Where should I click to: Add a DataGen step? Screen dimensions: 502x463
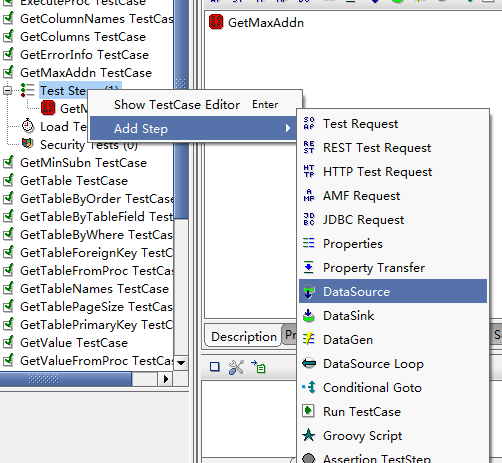pyautogui.click(x=393, y=340)
